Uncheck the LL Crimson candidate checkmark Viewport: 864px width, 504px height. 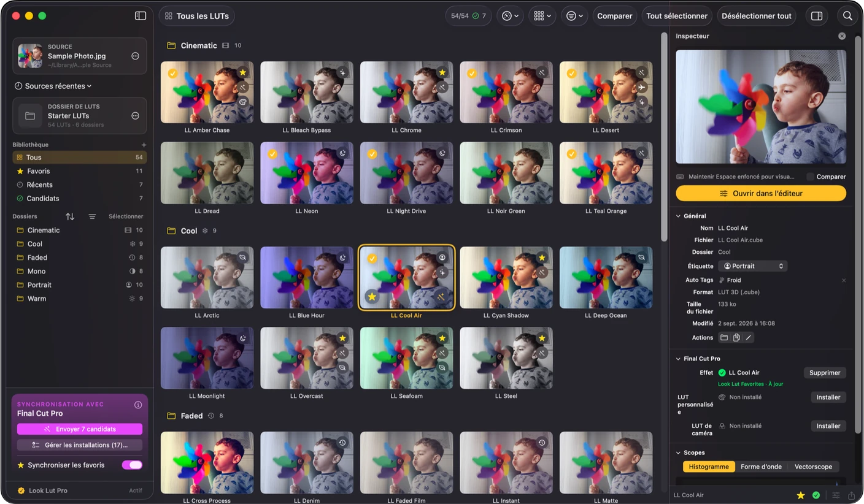pyautogui.click(x=471, y=73)
